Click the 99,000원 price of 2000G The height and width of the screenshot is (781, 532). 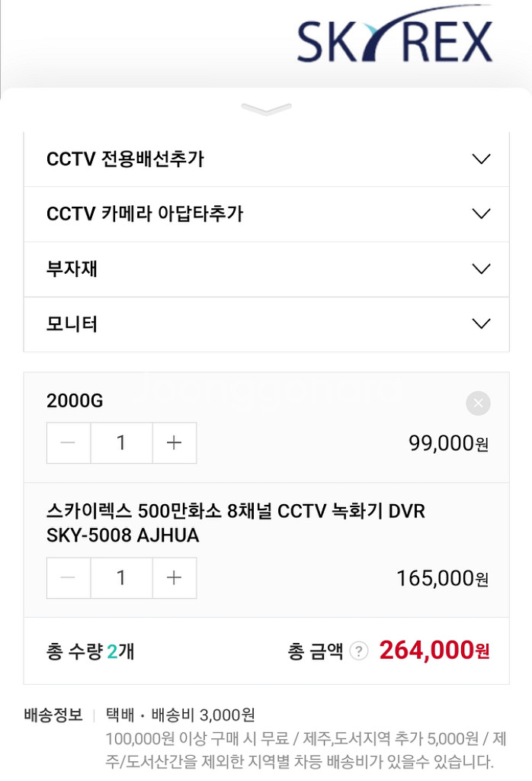(448, 443)
